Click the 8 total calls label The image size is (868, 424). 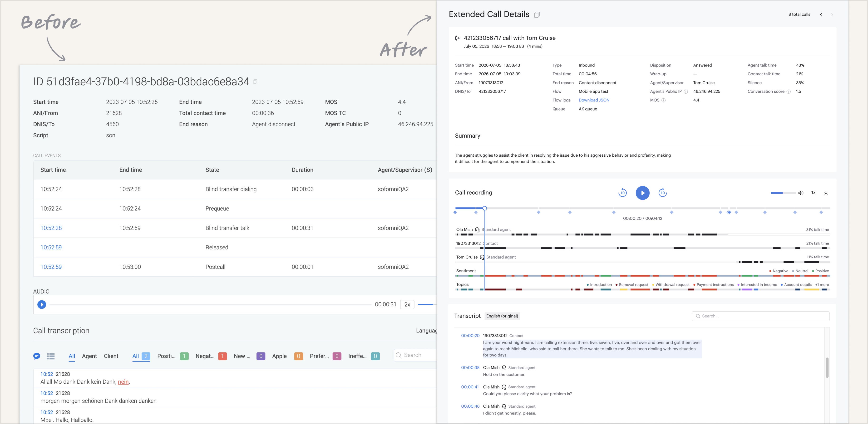click(799, 14)
